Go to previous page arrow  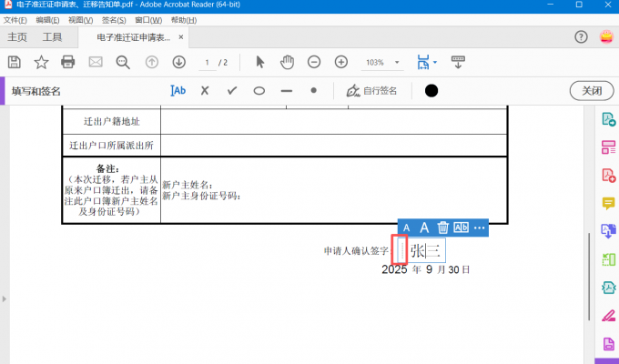pos(152,62)
